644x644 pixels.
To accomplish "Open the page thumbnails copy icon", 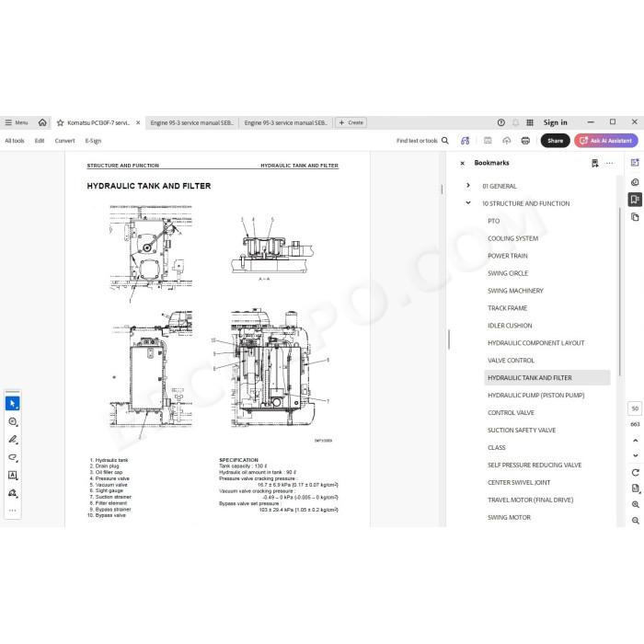I will pos(635,217).
